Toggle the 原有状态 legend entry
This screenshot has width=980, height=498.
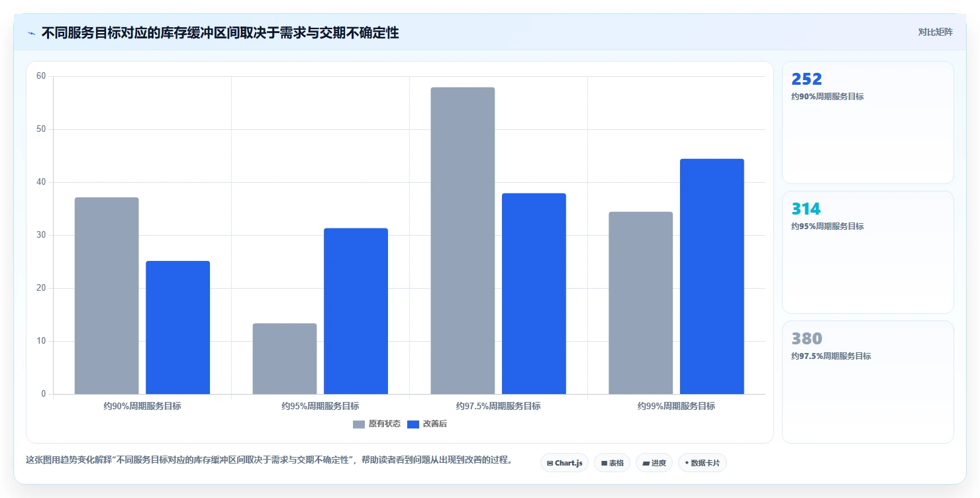click(x=377, y=424)
